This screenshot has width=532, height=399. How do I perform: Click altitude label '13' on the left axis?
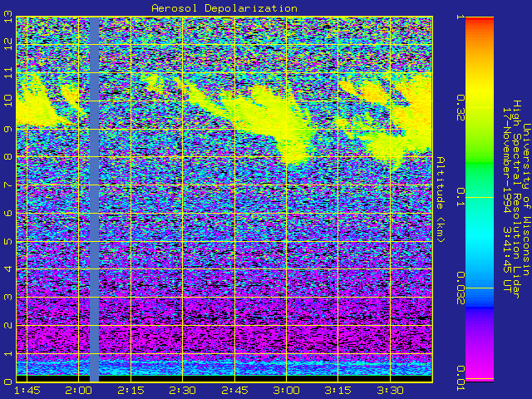pos(8,17)
